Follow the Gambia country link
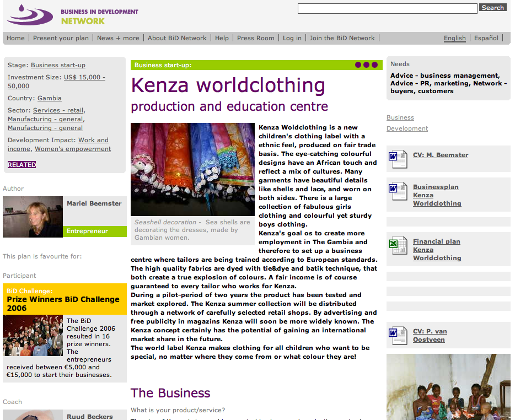The image size is (515, 420). click(49, 98)
